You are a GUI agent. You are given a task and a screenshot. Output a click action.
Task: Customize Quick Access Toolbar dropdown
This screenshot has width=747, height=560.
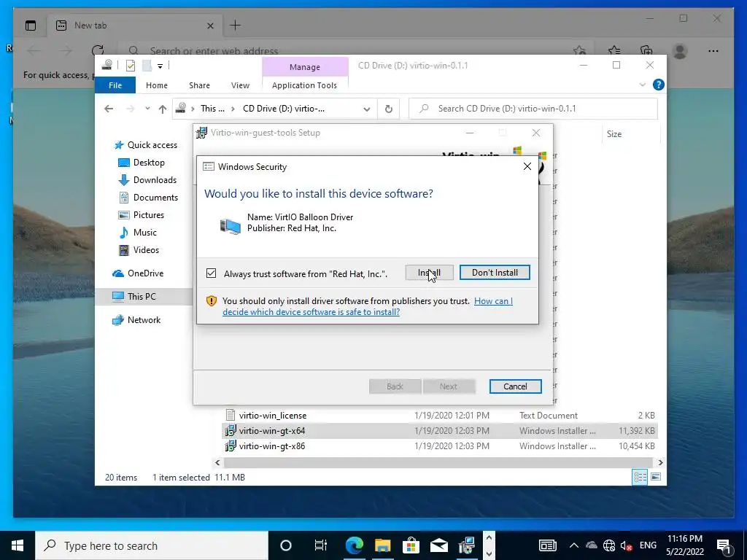click(160, 66)
